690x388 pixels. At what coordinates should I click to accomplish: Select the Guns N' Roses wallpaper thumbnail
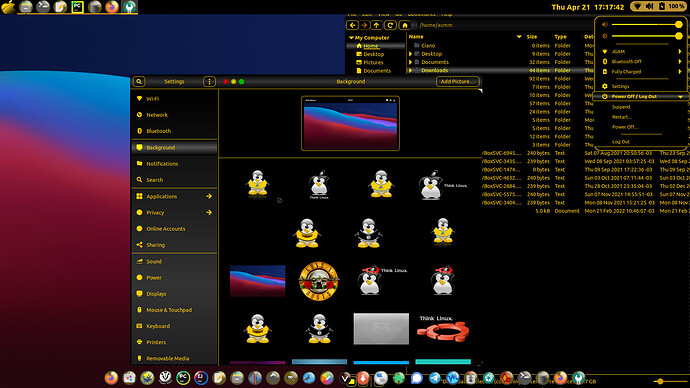pyautogui.click(x=319, y=281)
